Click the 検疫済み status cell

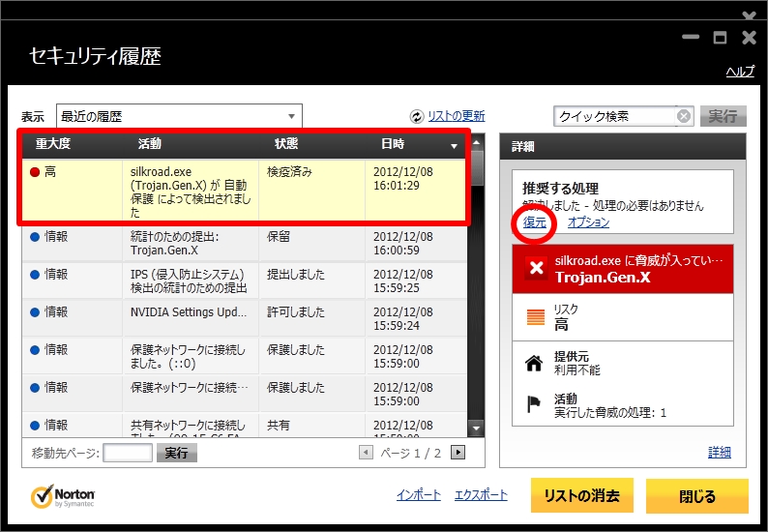pyautogui.click(x=289, y=172)
